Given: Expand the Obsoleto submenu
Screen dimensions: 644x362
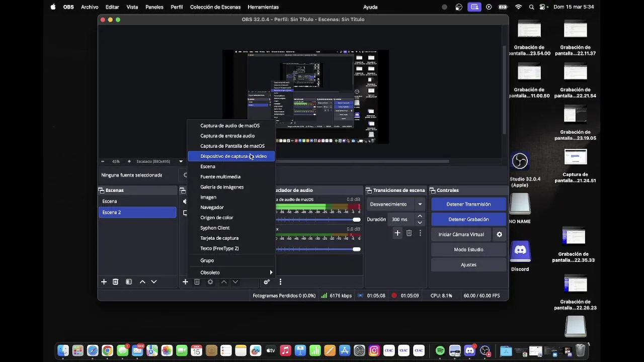Looking at the screenshot, I should [231, 273].
